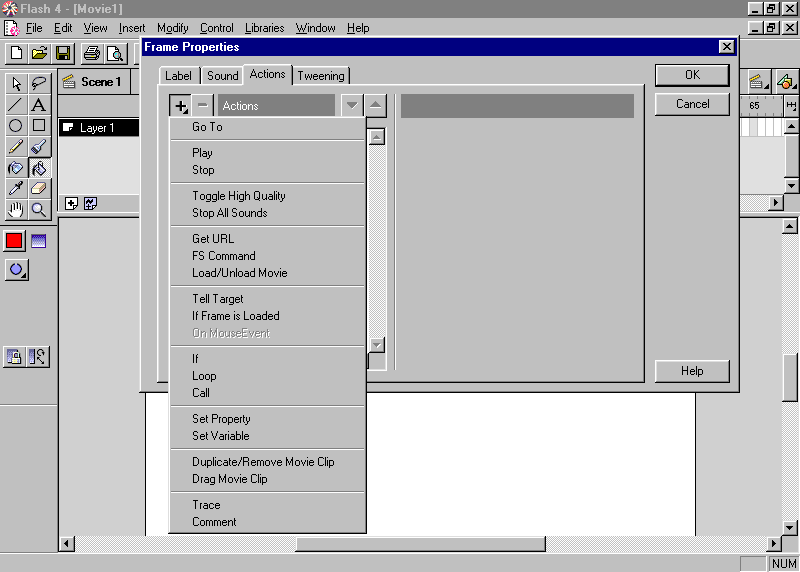Select the Dropper tool
The width and height of the screenshot is (800, 572).
[16, 189]
